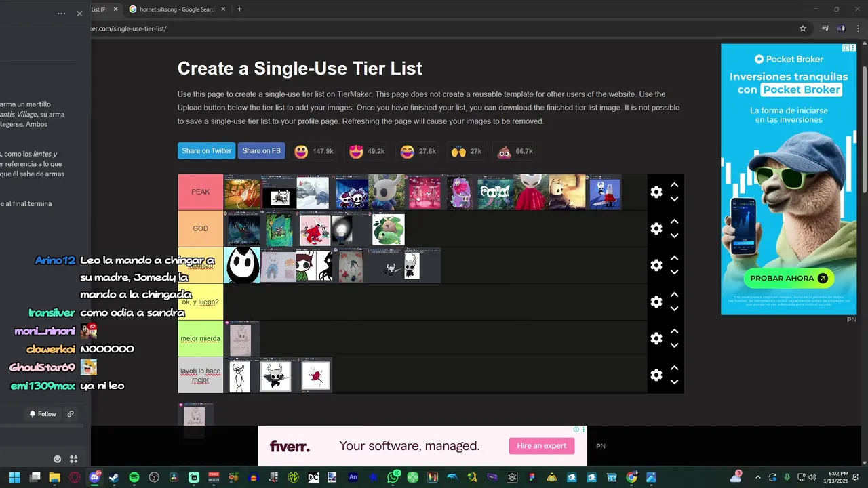This screenshot has width=868, height=488.
Task: Click the grinning emoji reaction with 147.9k
Action: pyautogui.click(x=301, y=152)
